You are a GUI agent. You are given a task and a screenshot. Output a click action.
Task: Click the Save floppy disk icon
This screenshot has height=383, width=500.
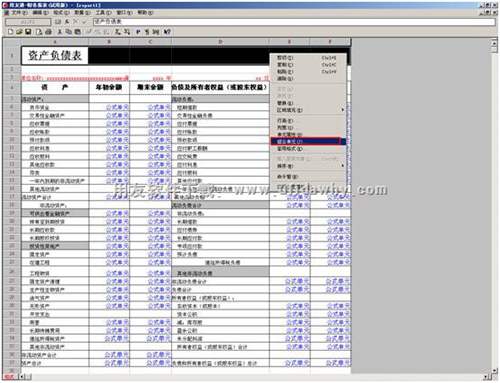[28, 32]
